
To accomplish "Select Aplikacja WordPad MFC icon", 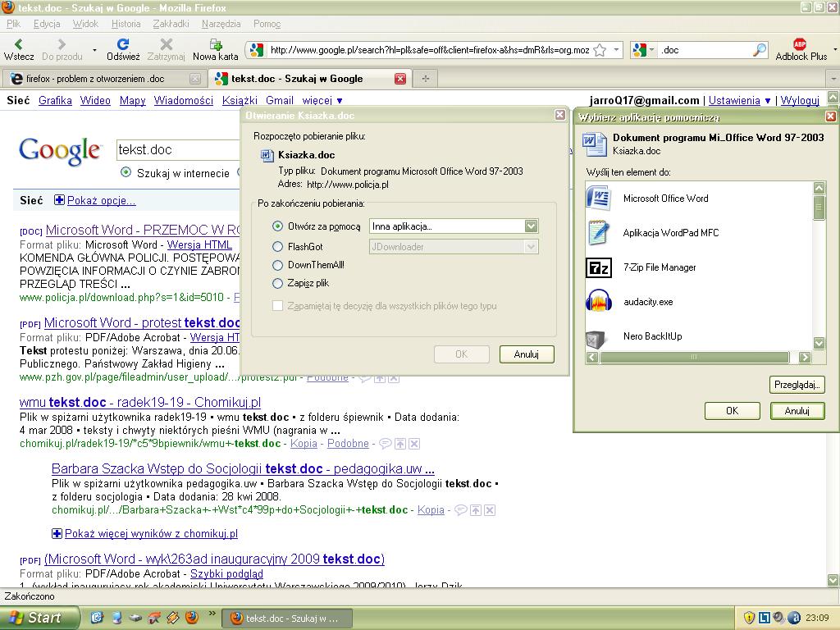I will point(598,232).
